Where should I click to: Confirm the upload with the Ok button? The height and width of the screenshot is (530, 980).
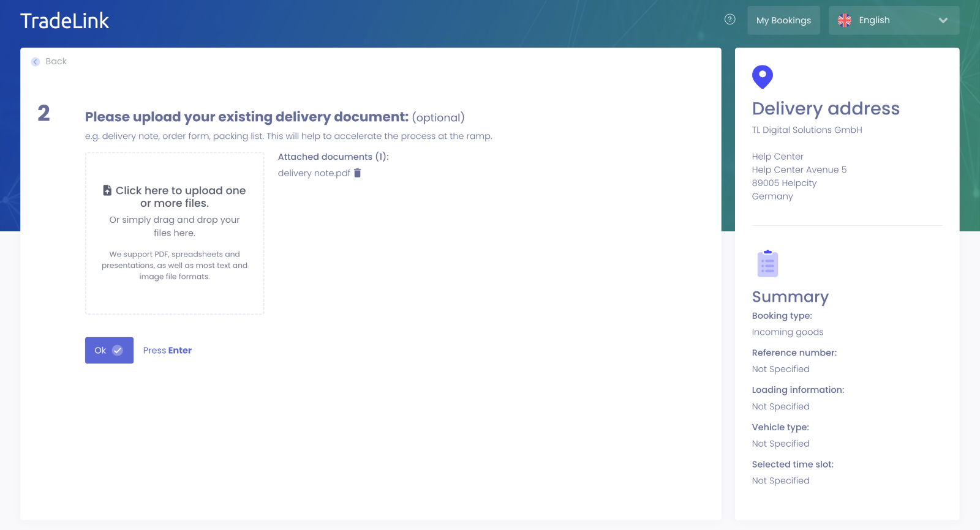point(108,350)
